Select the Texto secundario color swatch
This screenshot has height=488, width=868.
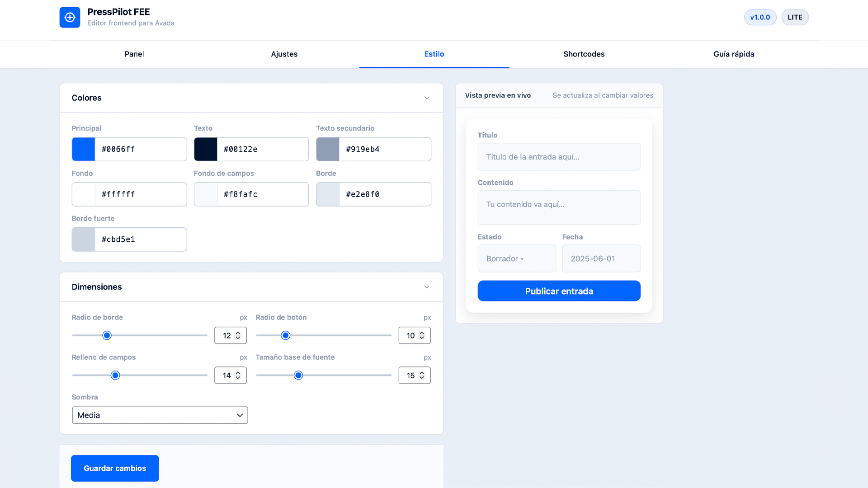(327, 149)
